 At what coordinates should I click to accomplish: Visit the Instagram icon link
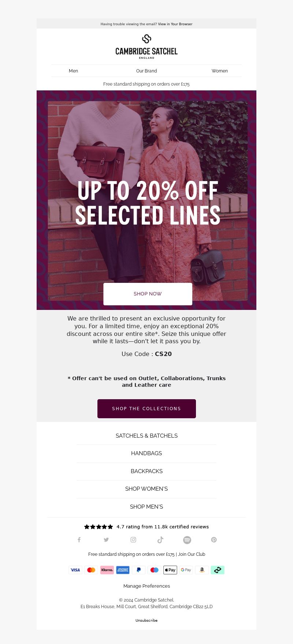133,540
